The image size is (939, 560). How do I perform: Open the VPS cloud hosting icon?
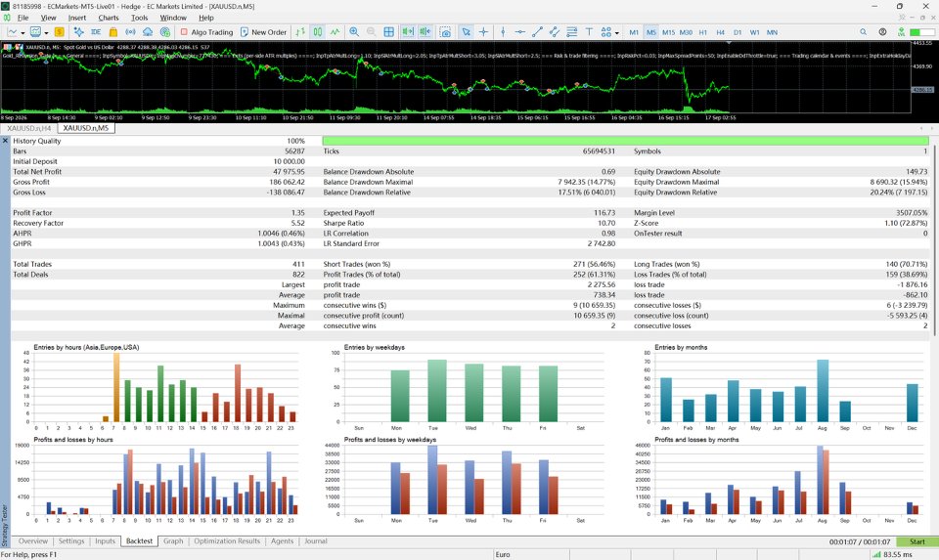148,31
